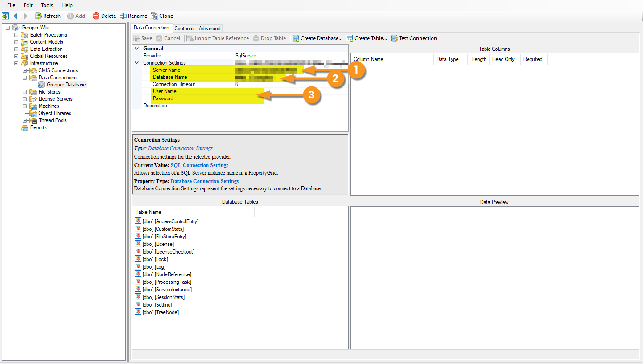Image resolution: width=643 pixels, height=364 pixels.
Task: Open the Tools menu
Action: (47, 5)
